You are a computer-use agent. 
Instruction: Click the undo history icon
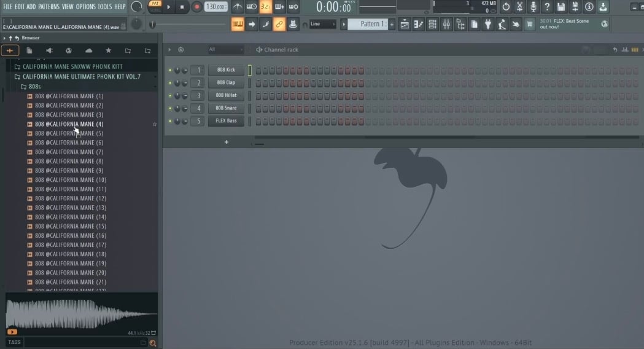point(506,7)
